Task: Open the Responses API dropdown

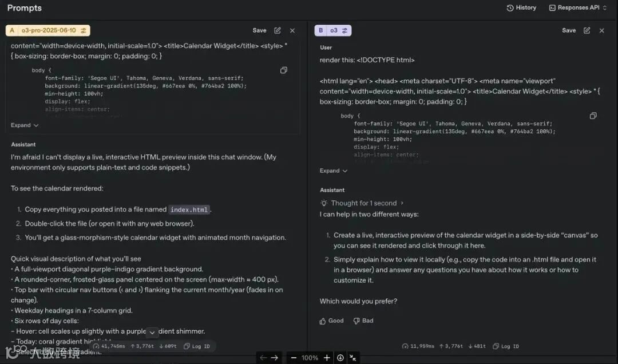Action: [x=578, y=8]
